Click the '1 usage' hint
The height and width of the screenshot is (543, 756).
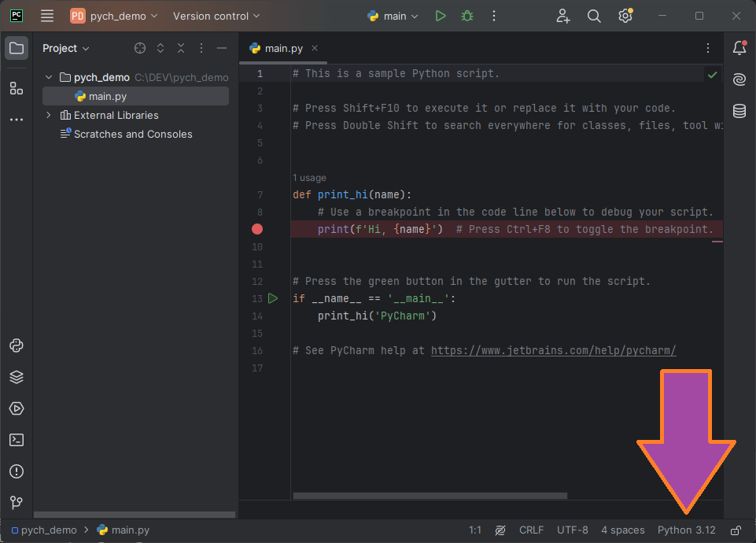pos(309,178)
